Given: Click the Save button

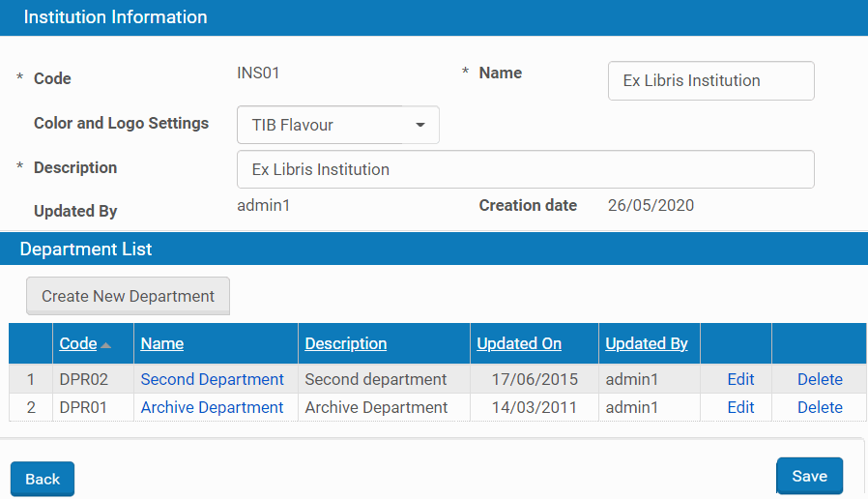Looking at the screenshot, I should [809, 476].
